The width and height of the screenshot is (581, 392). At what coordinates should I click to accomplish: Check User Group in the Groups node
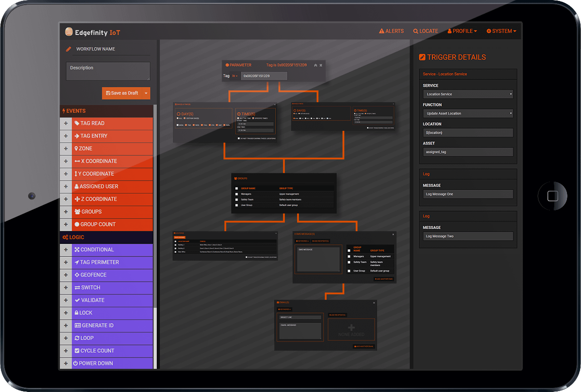(x=236, y=205)
